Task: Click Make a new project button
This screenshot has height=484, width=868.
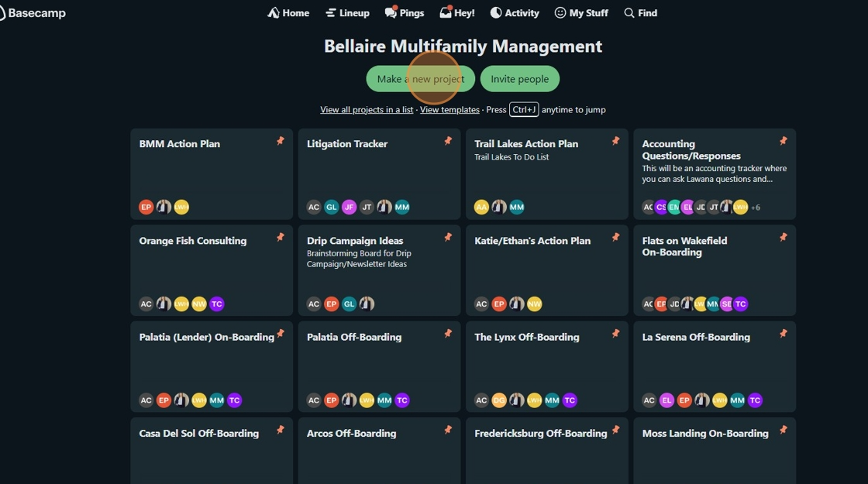Action: pos(421,78)
